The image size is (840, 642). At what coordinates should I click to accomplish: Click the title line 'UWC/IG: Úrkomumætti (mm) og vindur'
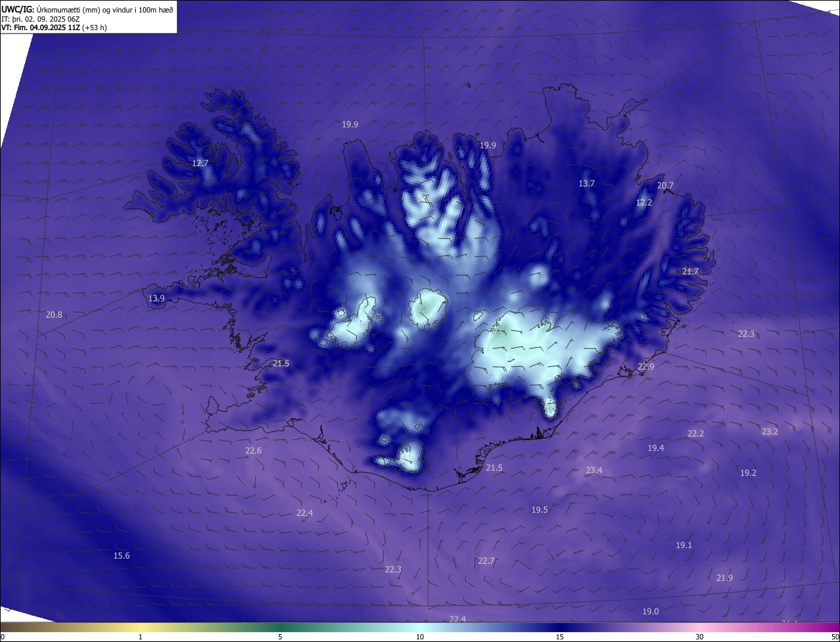[x=87, y=10]
